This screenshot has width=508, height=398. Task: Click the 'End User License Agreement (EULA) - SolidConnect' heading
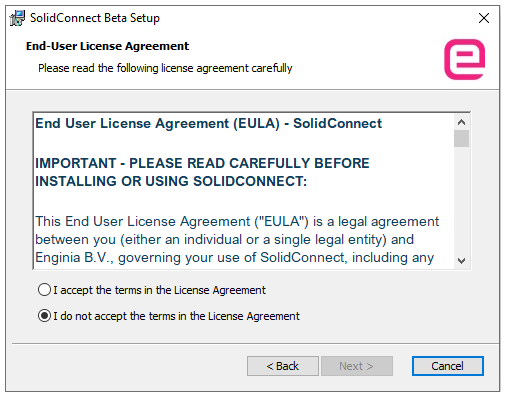[x=209, y=124]
